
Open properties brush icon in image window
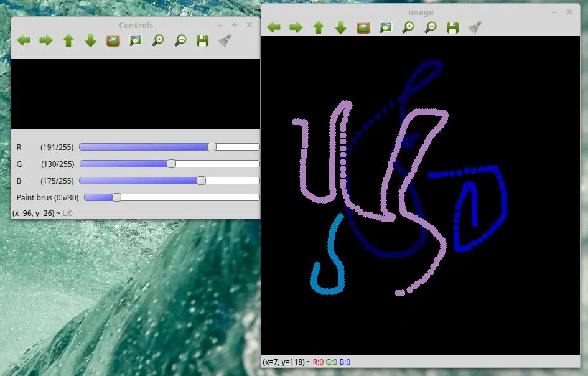[x=475, y=27]
